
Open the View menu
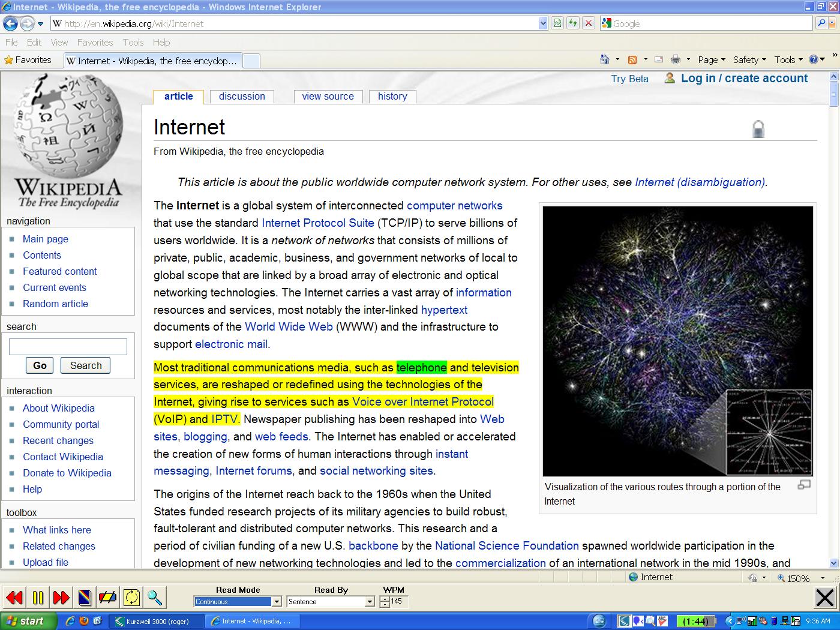(59, 42)
